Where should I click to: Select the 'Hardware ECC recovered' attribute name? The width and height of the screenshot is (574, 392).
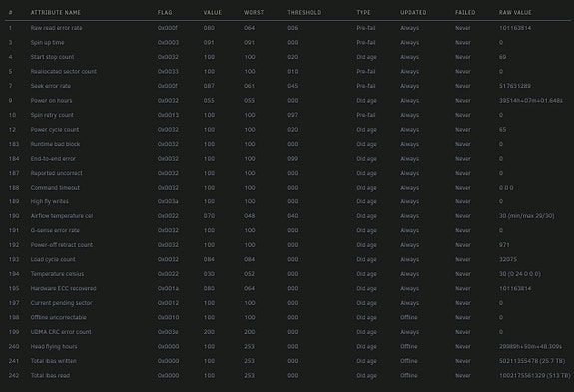(x=63, y=288)
